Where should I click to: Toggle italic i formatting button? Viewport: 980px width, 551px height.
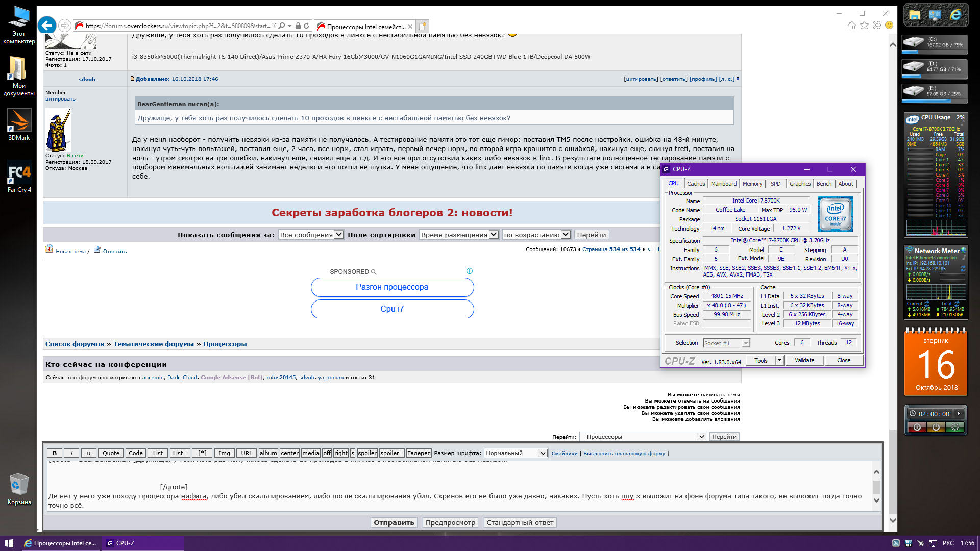click(x=71, y=453)
